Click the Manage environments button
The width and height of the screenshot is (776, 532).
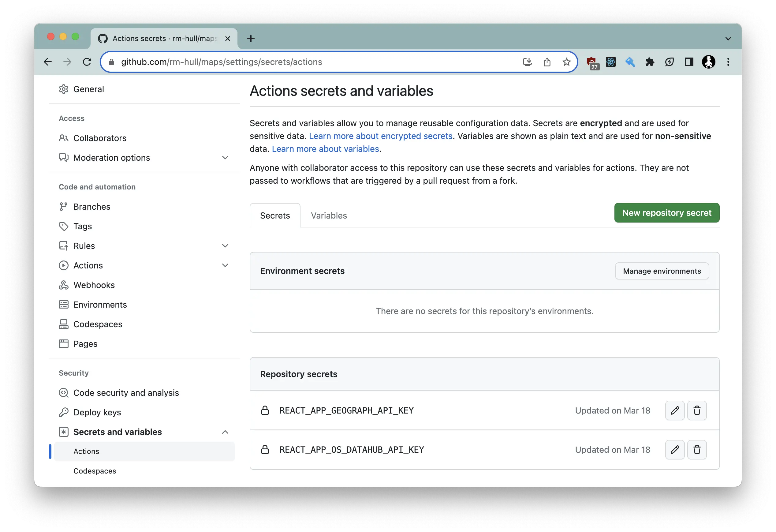tap(662, 271)
